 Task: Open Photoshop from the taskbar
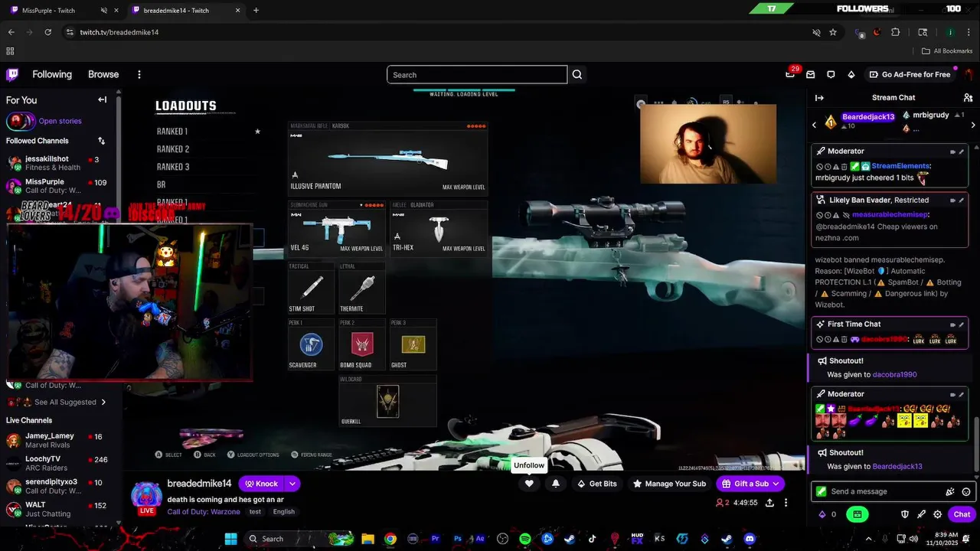459,539
